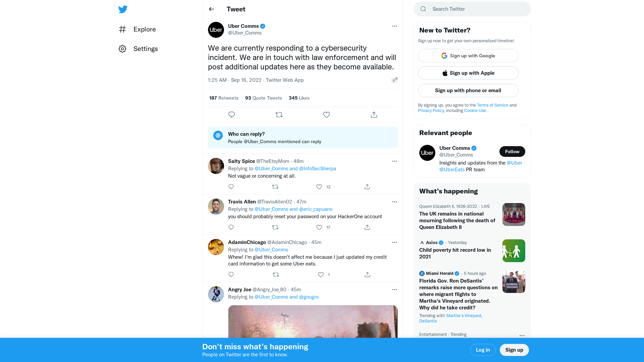Click the Twitter bird logo
The width and height of the screenshot is (644, 362).
tap(123, 9)
